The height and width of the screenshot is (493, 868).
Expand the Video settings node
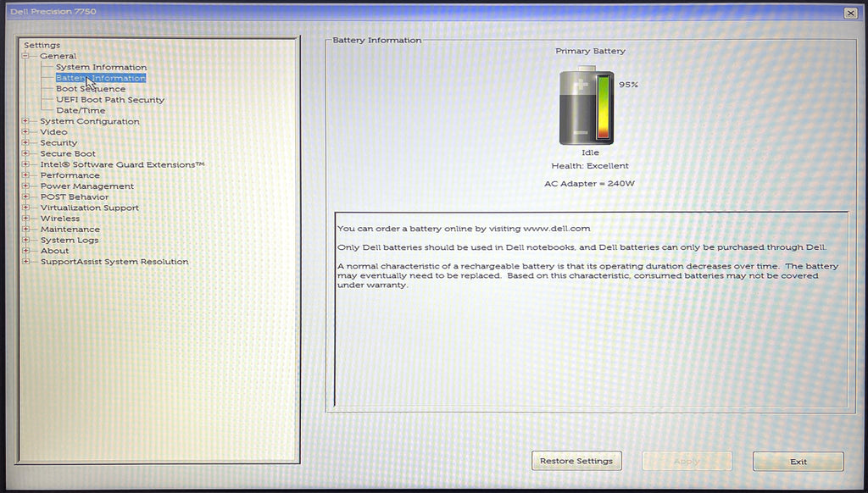[x=25, y=131]
